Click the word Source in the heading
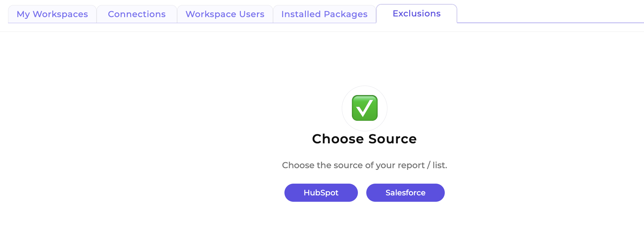The width and height of the screenshot is (644, 236). coord(392,139)
